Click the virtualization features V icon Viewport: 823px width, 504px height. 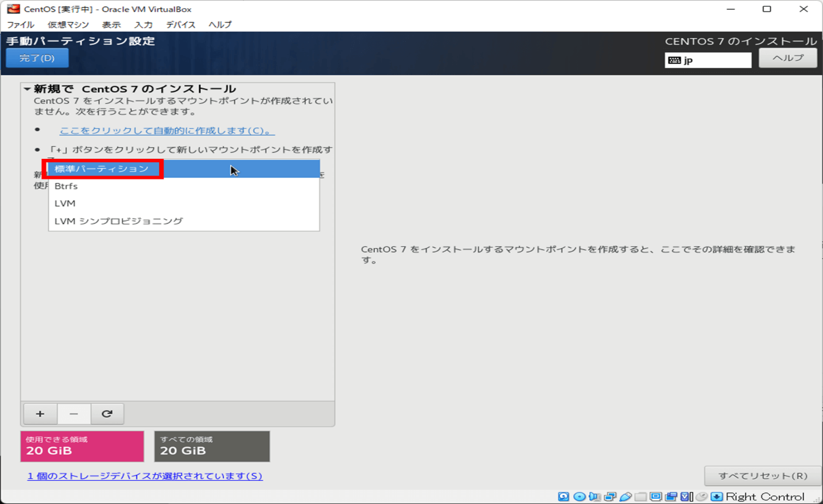pyautogui.click(x=686, y=497)
